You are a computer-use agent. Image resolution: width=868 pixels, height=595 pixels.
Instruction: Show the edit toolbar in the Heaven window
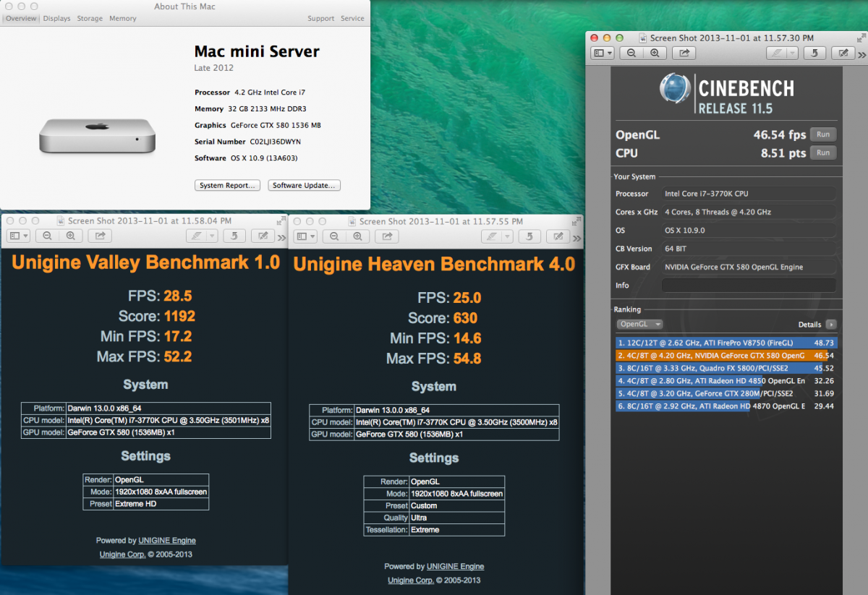559,236
